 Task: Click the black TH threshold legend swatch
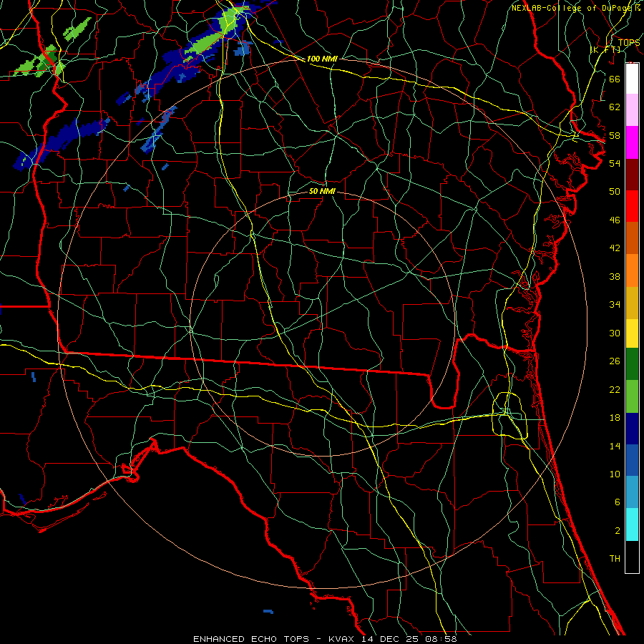(632, 557)
